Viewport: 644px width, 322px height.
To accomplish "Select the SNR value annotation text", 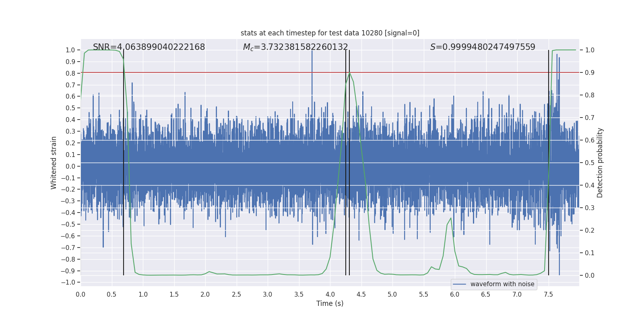I will point(149,47).
